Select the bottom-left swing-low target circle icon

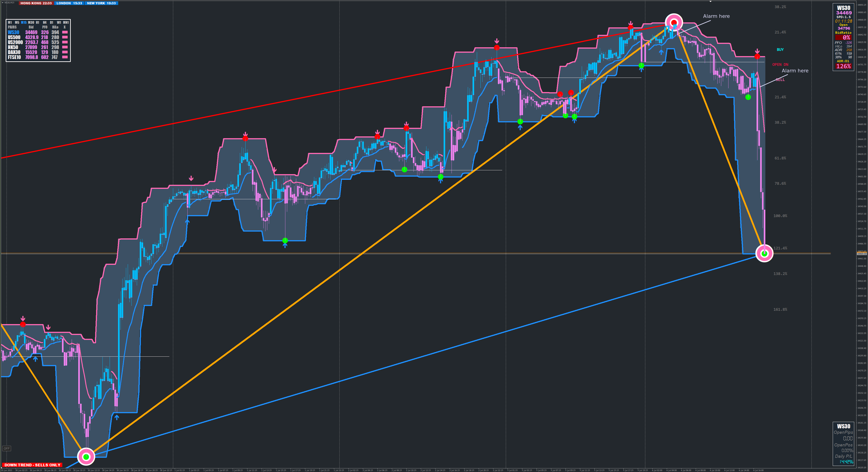(x=86, y=456)
